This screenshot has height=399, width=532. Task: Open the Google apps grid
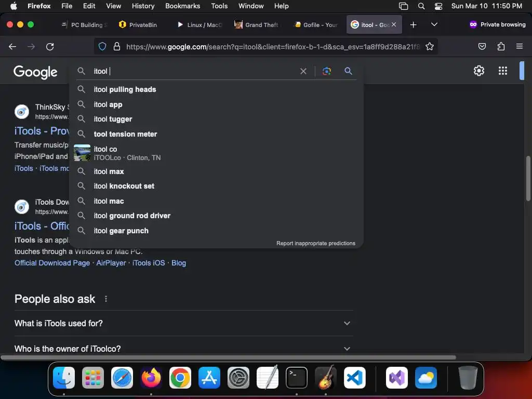[503, 71]
